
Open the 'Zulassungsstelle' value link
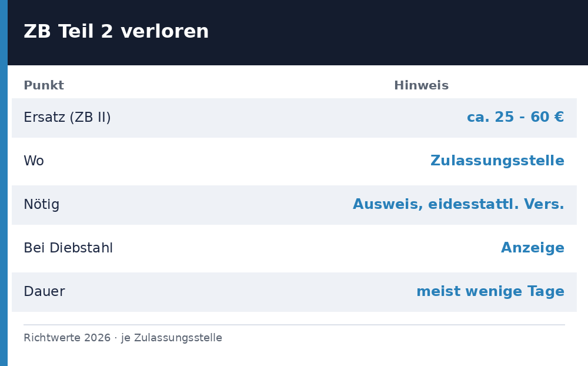(x=497, y=161)
